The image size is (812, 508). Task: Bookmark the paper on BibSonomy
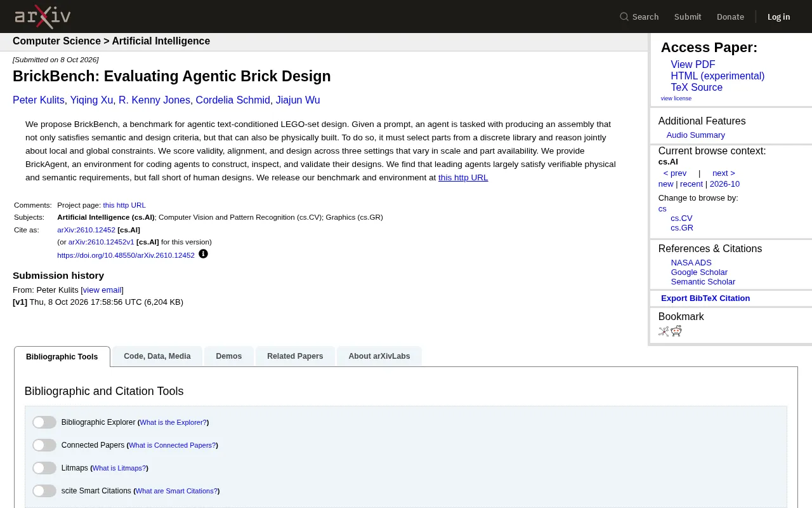(x=664, y=331)
